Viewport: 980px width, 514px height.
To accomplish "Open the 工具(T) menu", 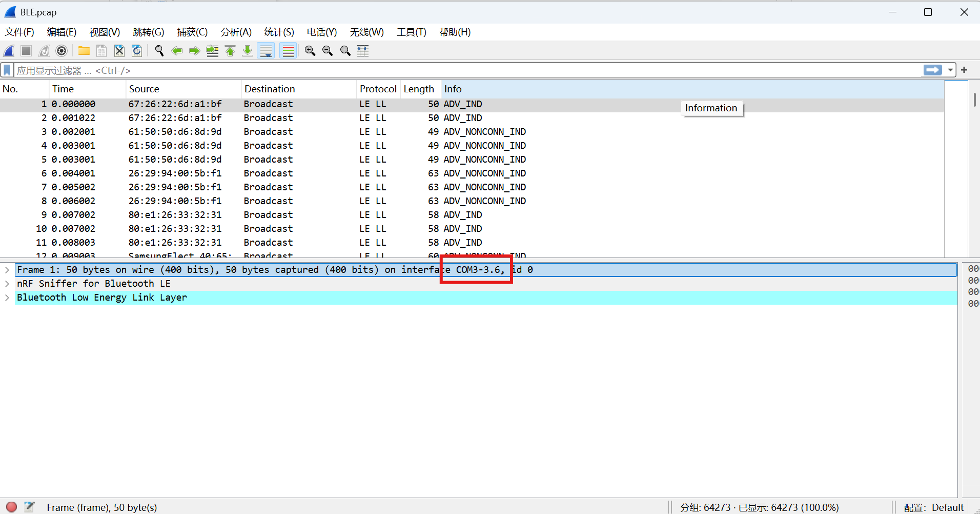I will pos(412,32).
